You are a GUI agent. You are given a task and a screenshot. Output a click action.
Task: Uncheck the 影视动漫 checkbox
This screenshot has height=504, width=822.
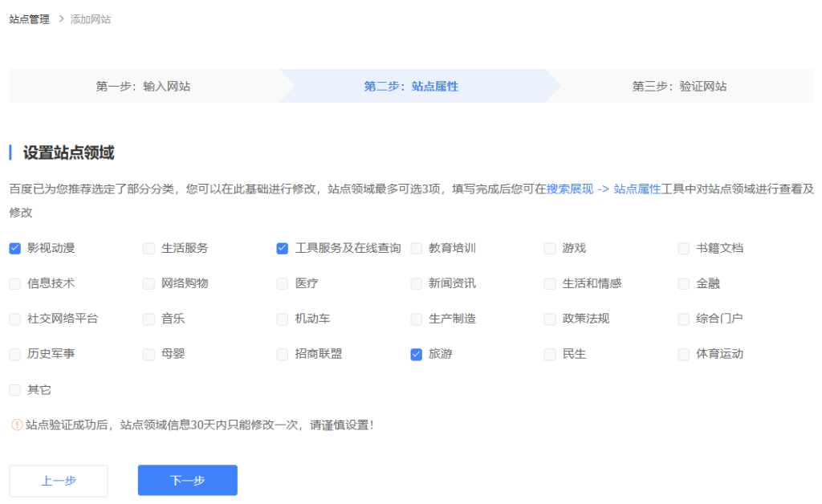[x=15, y=248]
